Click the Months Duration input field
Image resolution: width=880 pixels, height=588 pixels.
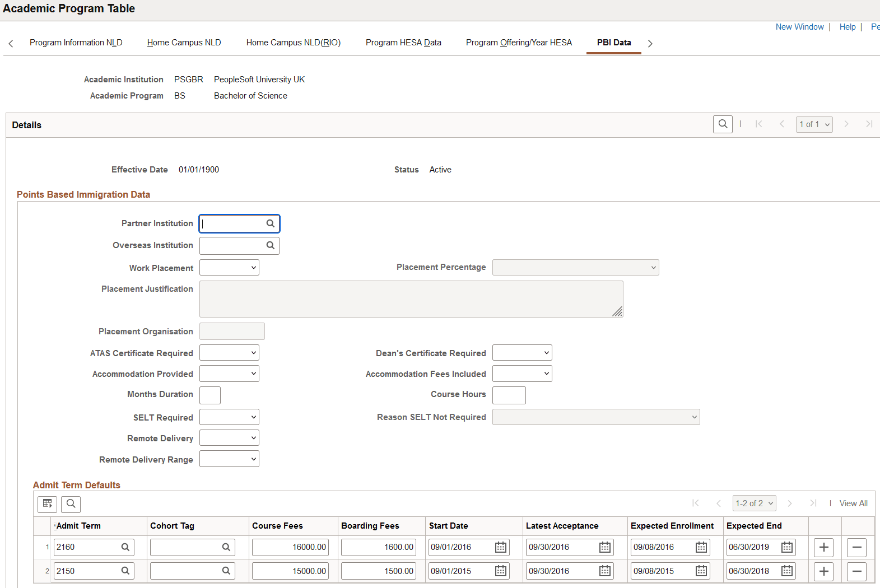pyautogui.click(x=210, y=395)
